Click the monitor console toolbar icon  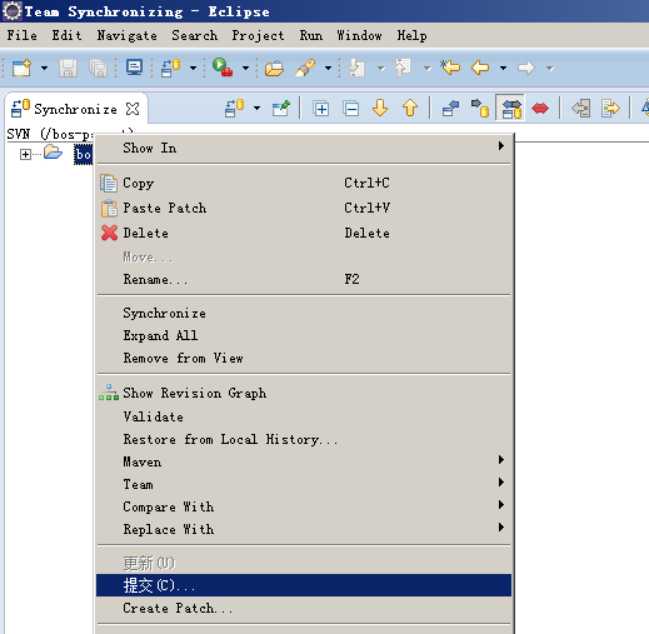(135, 67)
